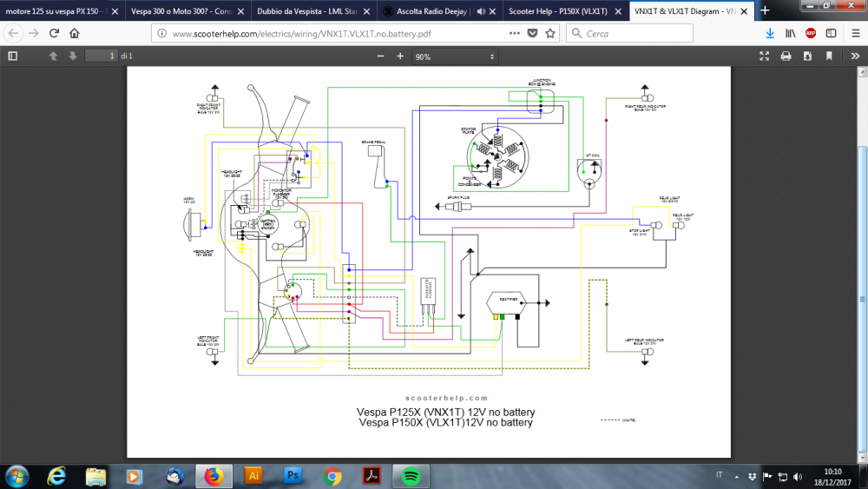
Task: Open PDF viewer tools chevron menu
Action: [855, 56]
